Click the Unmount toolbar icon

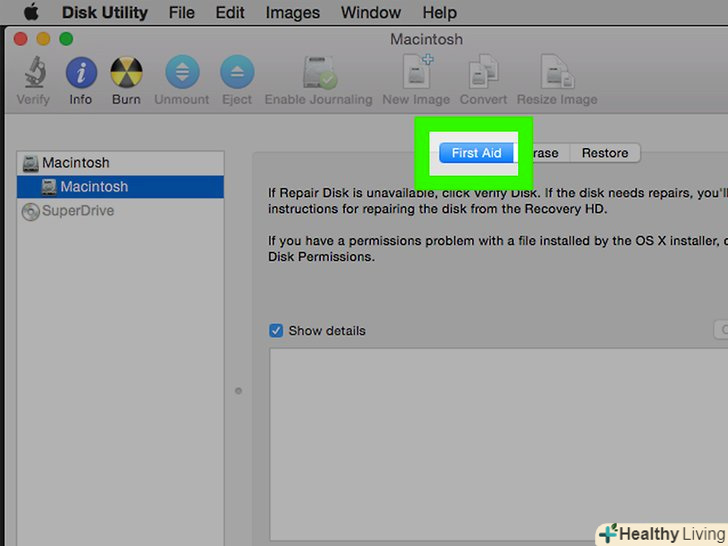pyautogui.click(x=182, y=72)
